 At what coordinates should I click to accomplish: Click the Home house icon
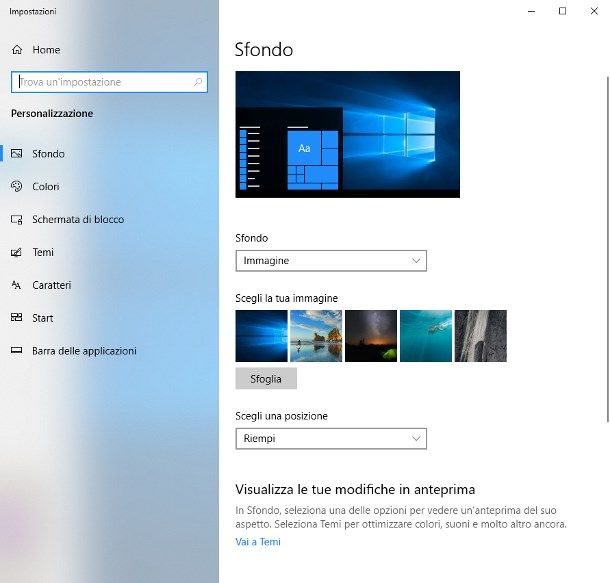click(17, 50)
